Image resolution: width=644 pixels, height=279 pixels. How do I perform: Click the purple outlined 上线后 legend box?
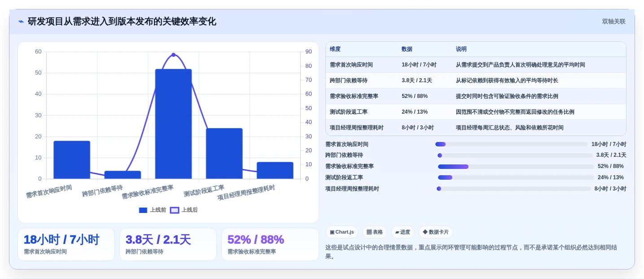click(175, 210)
